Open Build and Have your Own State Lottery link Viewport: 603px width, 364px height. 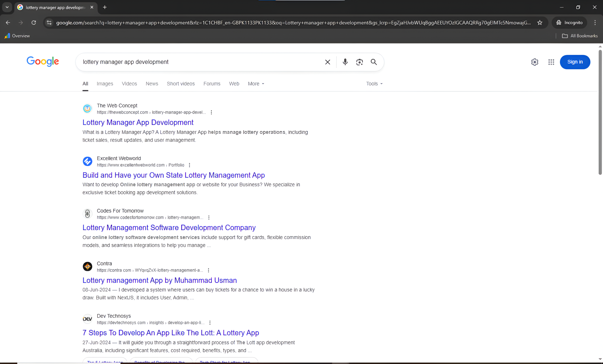(x=174, y=175)
